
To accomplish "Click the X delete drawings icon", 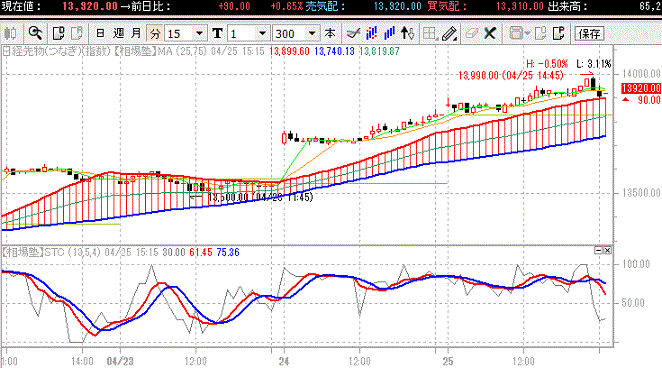I will point(490,33).
